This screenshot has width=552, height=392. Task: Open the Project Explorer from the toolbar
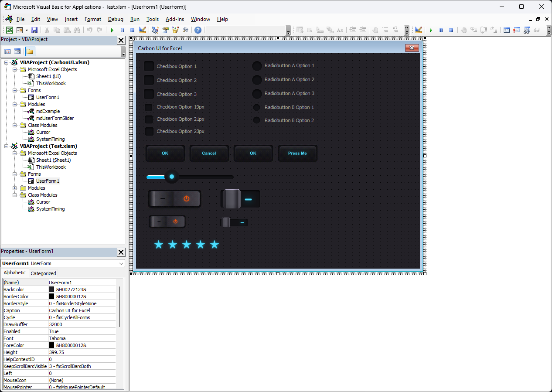click(155, 30)
